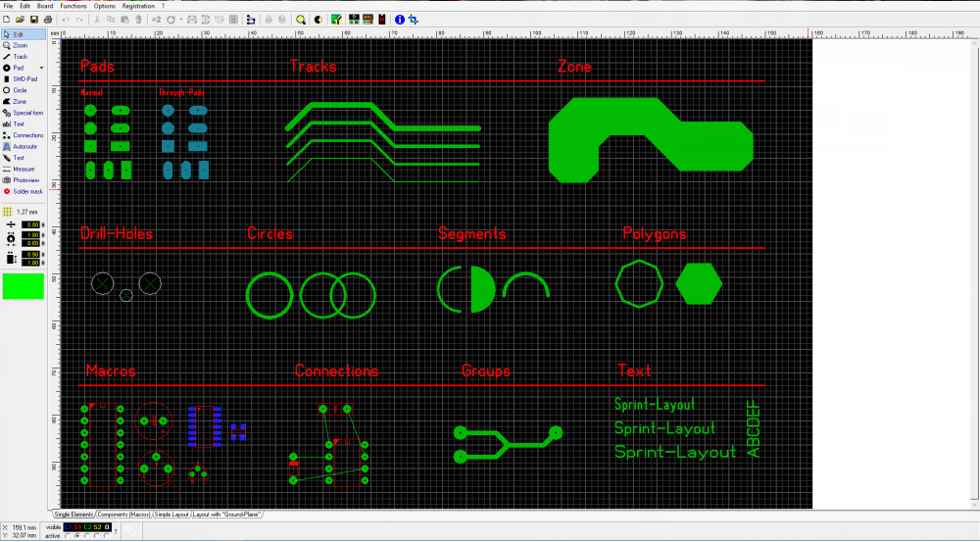Create a new file with the toolbar icon
The image size is (980, 542).
point(6,20)
